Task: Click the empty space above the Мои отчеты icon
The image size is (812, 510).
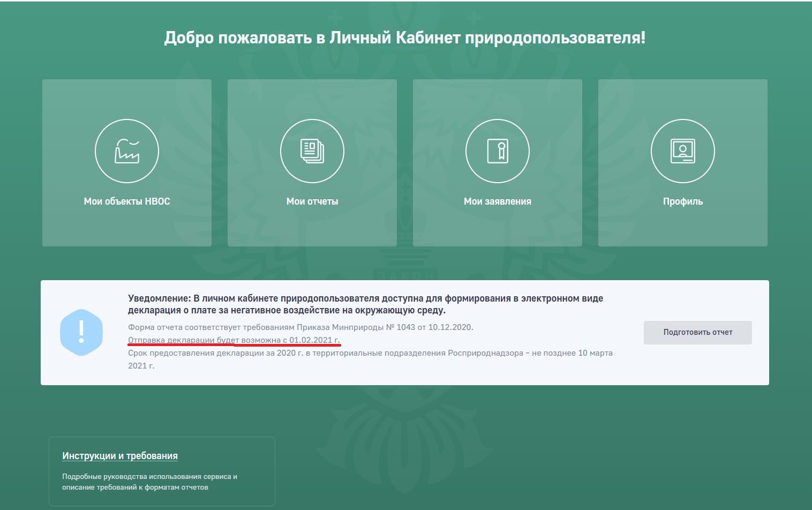Action: click(312, 99)
